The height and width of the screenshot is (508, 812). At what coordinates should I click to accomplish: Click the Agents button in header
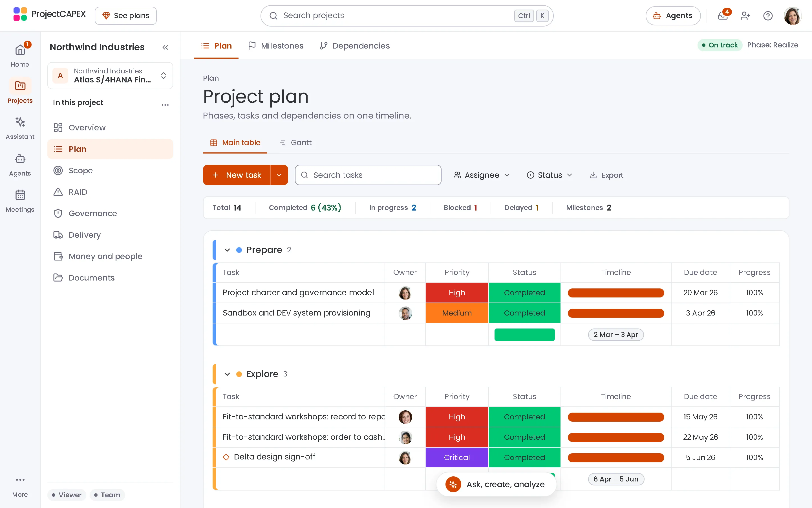[x=673, y=16]
